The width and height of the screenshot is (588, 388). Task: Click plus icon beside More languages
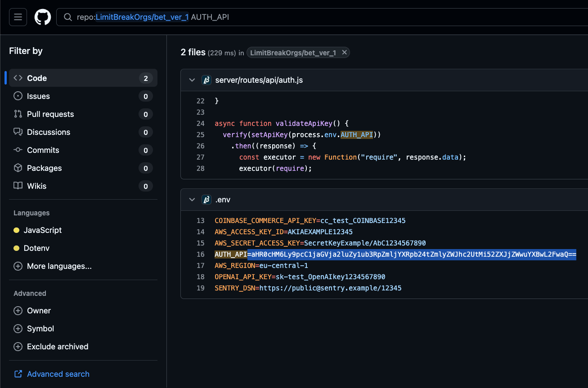click(18, 266)
